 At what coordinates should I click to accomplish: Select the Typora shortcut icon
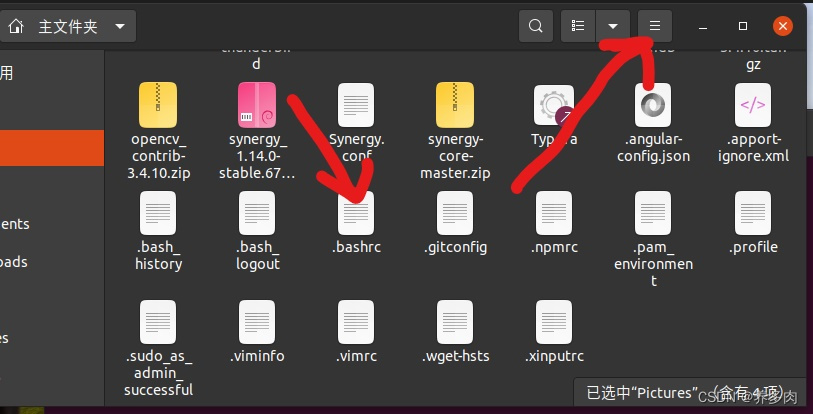[x=554, y=105]
